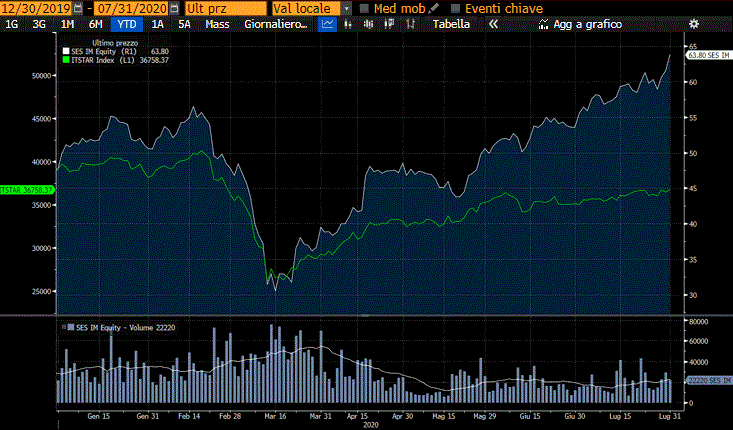Switch to bar chart type icon
The width and height of the screenshot is (733, 430).
pos(348,24)
